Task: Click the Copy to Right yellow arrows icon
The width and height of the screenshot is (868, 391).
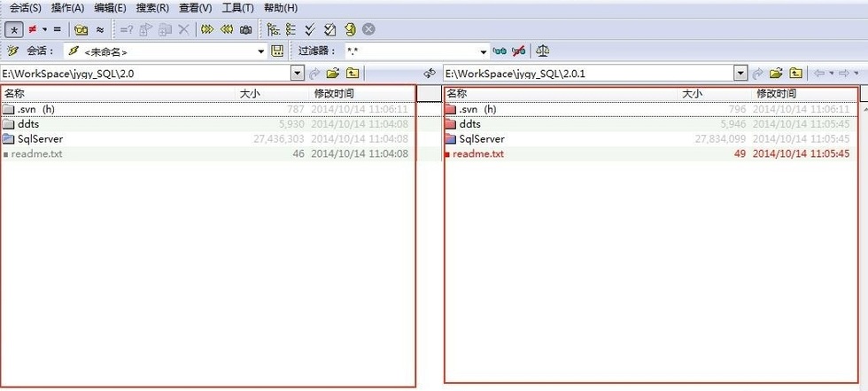Action: pyautogui.click(x=207, y=29)
